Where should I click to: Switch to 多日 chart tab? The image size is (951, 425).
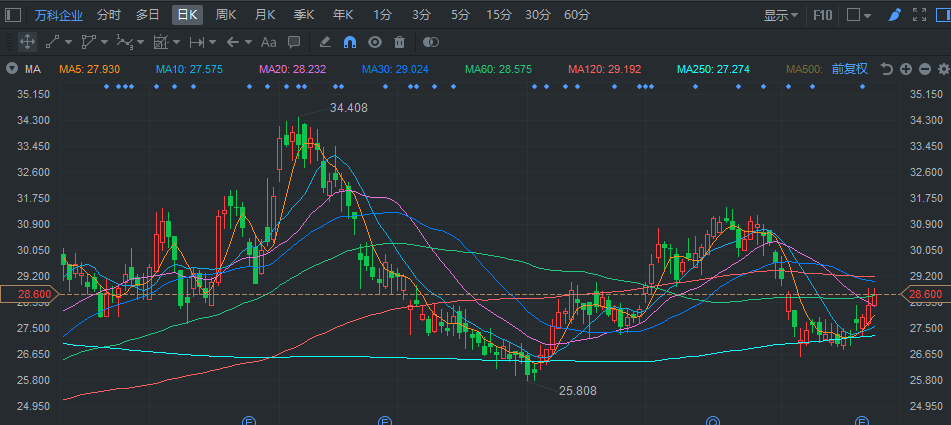[x=147, y=15]
